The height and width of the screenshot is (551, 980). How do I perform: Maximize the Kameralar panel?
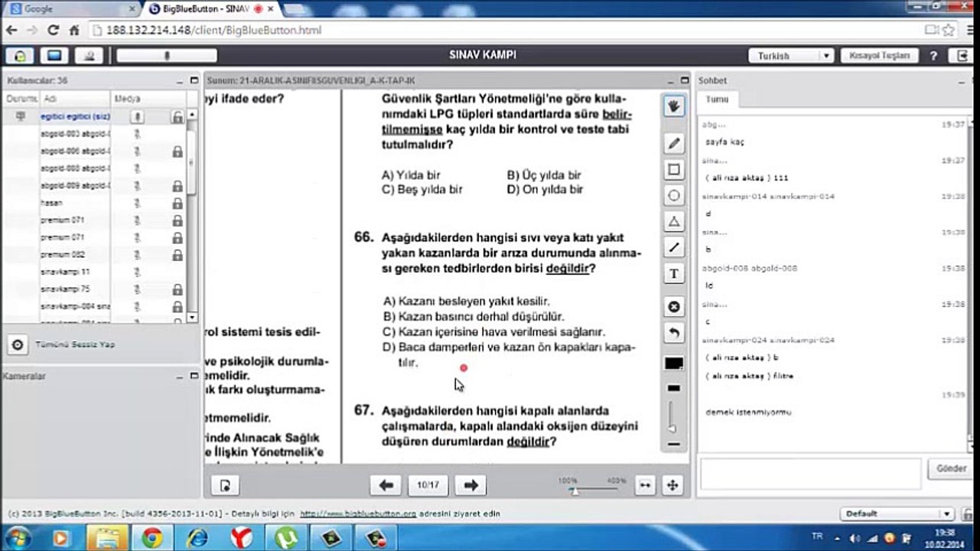click(193, 377)
